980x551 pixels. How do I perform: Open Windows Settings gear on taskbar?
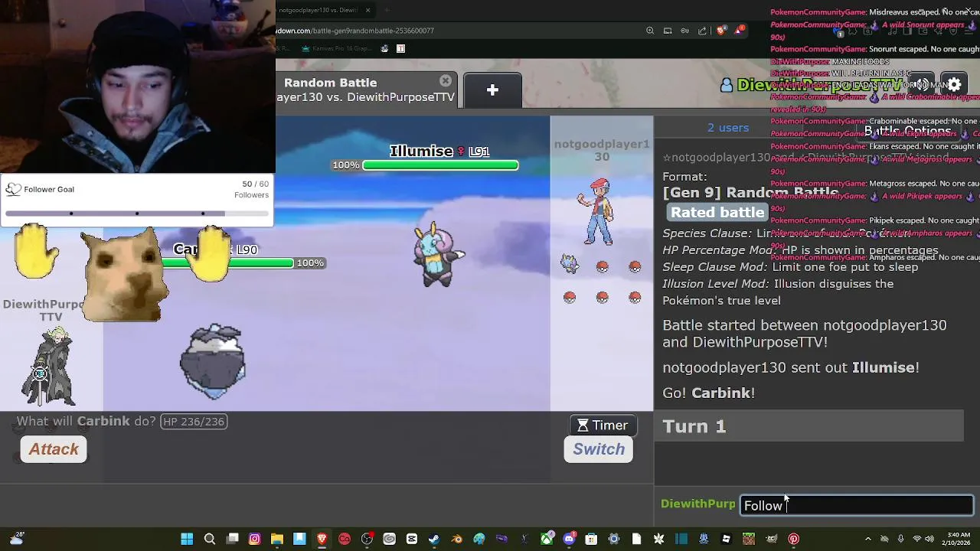click(614, 540)
